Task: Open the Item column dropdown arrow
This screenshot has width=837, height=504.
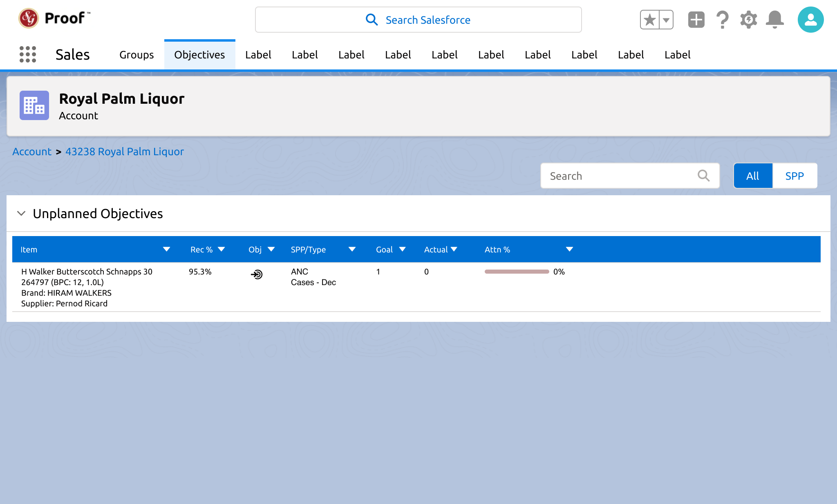Action: 166,249
